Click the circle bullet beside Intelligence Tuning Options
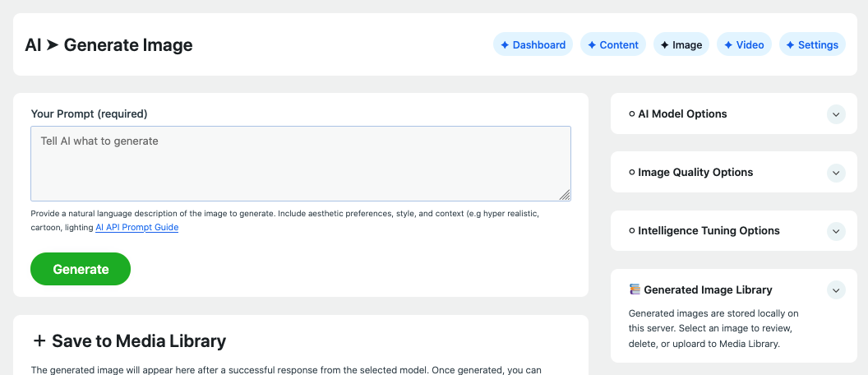Screen dimensions: 868x375 pyautogui.click(x=631, y=230)
